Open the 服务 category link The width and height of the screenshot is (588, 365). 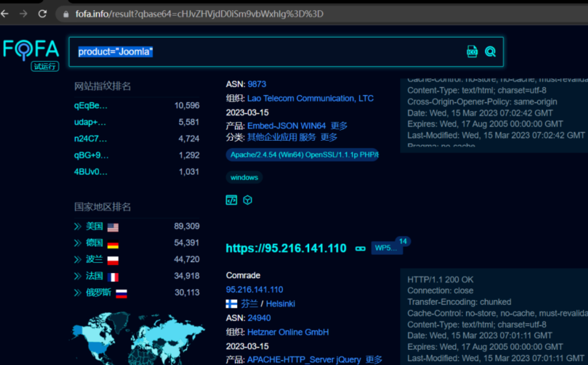click(308, 137)
